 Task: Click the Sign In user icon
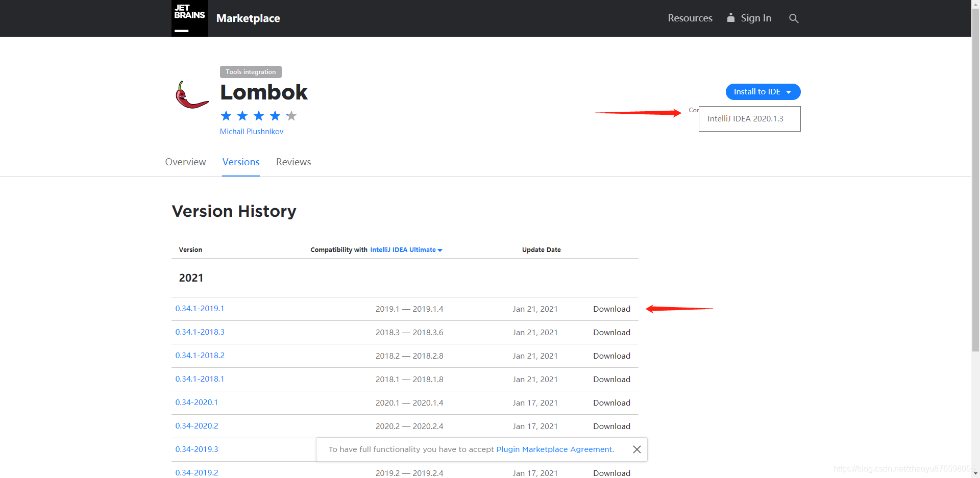(731, 18)
